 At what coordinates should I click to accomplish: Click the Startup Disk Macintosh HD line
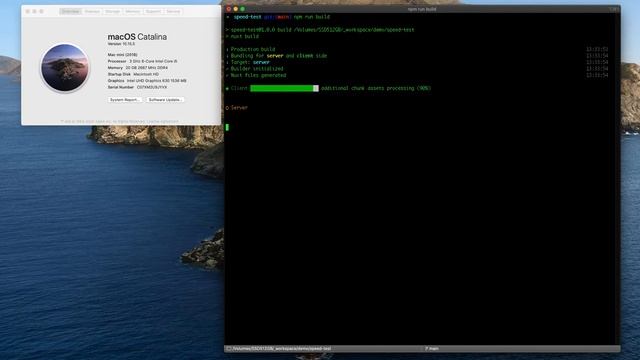(x=133, y=74)
